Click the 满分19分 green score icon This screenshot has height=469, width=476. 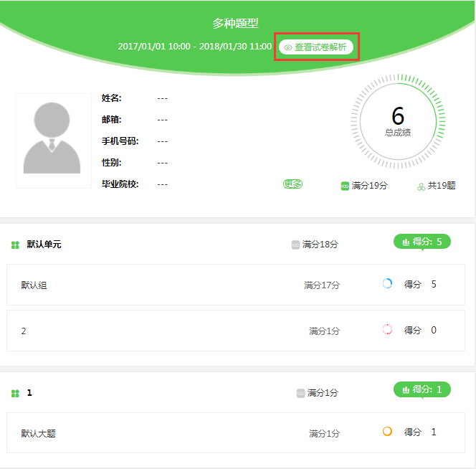point(345,186)
